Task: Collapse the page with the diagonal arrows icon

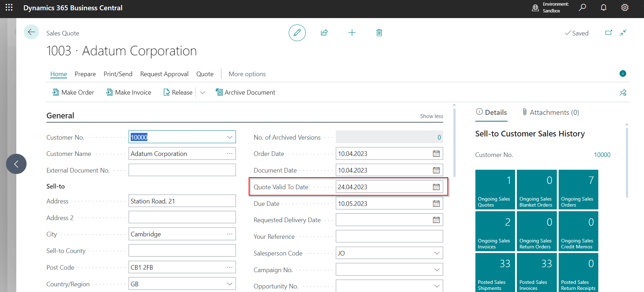Action: [623, 33]
